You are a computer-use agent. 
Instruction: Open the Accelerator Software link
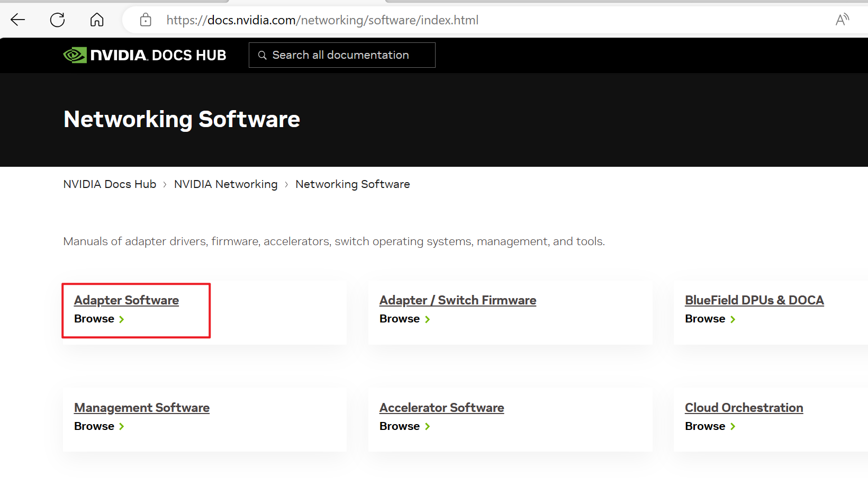pos(441,408)
